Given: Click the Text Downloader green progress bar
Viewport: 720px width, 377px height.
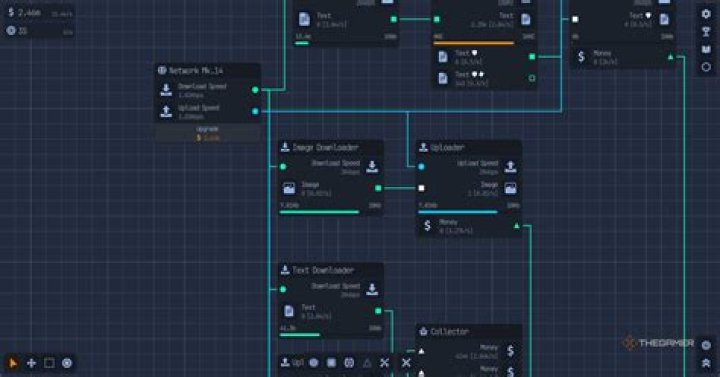Looking at the screenshot, I should (300, 335).
